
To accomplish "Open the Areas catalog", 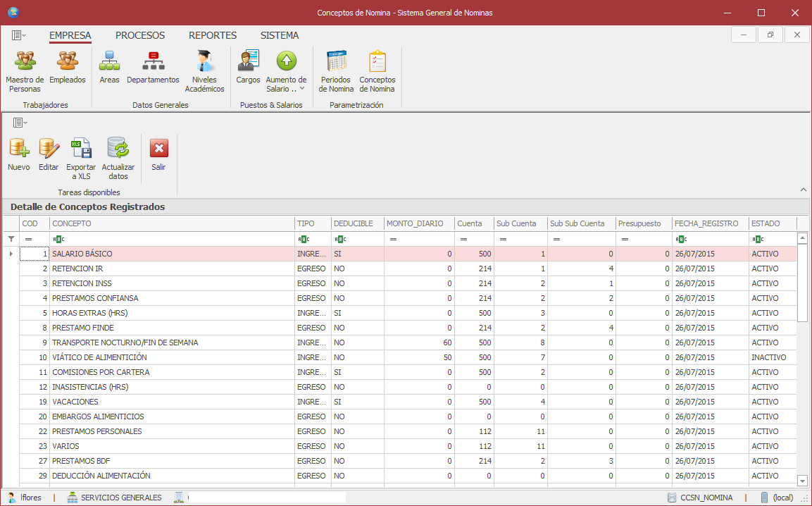I will [x=109, y=68].
